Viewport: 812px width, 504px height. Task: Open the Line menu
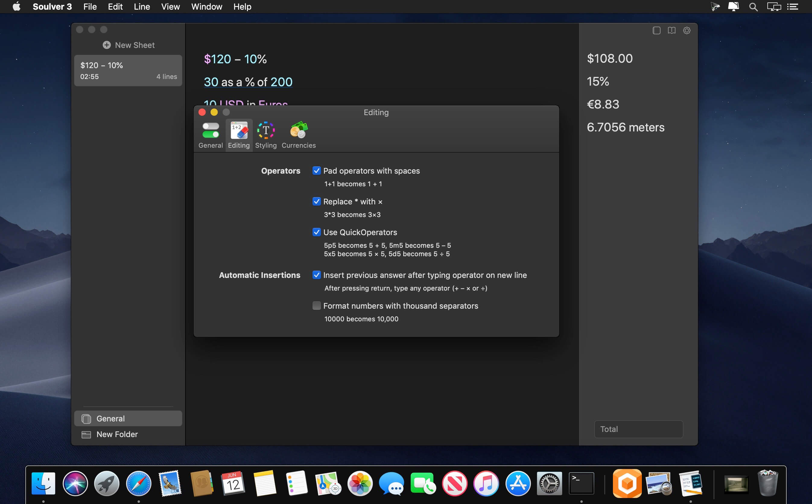coord(142,7)
